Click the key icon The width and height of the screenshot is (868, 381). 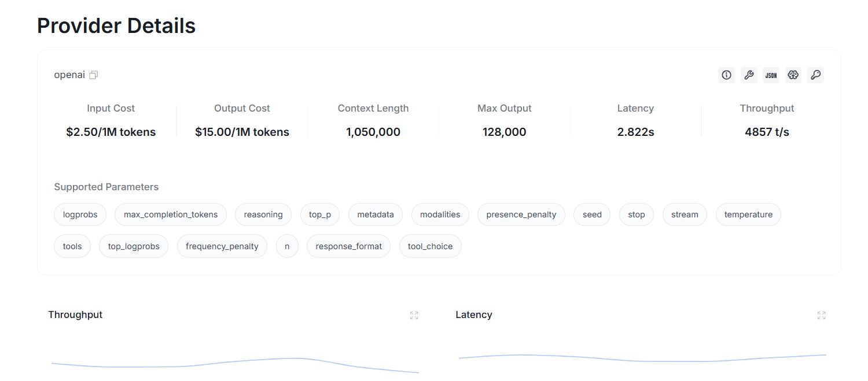815,75
